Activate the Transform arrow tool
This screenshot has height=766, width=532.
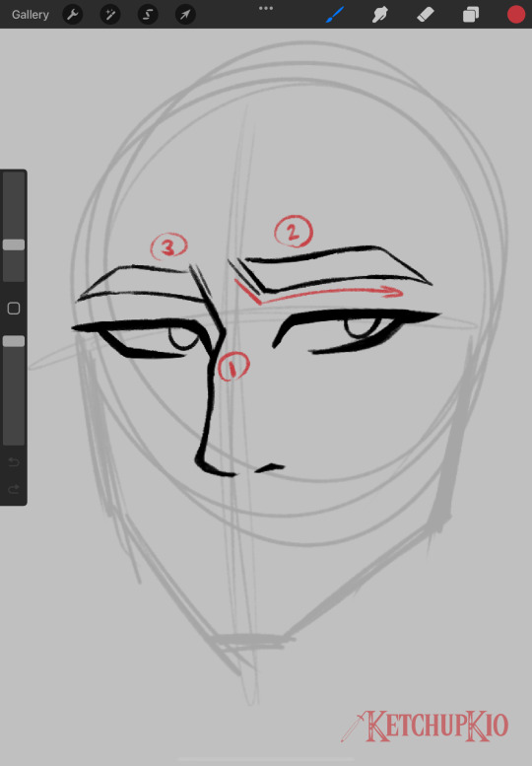click(x=185, y=15)
